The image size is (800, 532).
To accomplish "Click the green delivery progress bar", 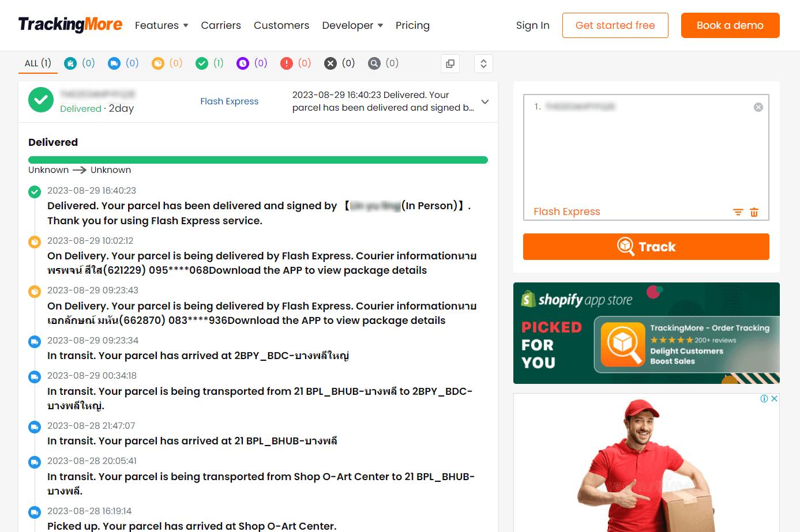I will click(x=258, y=160).
